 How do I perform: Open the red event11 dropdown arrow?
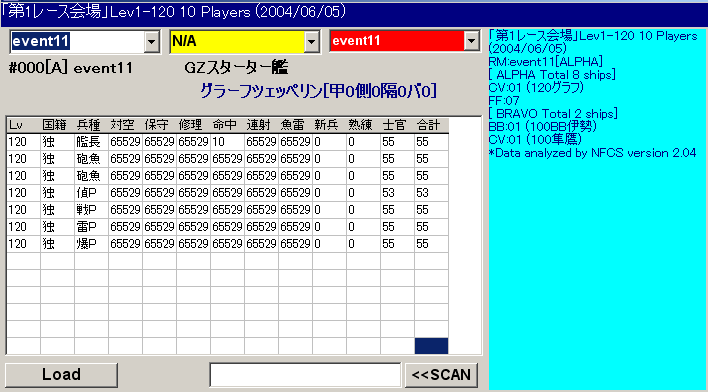[x=471, y=42]
